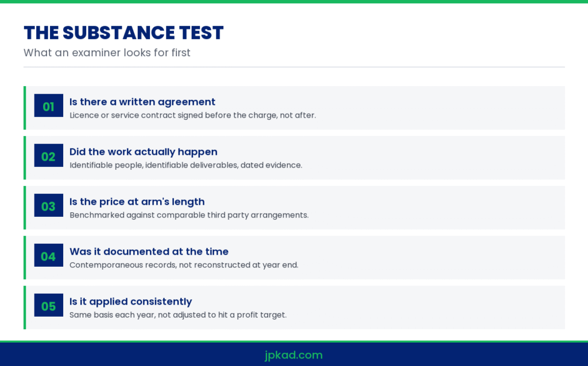Click 'Contemporaneous records' description line
The height and width of the screenshot is (366, 588).
tap(184, 265)
